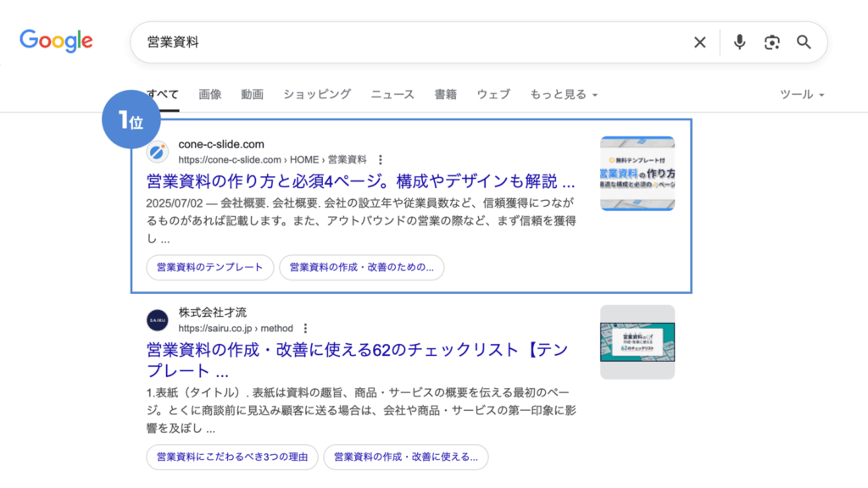Submit search with the magnifying glass icon
Image resolution: width=868 pixels, height=488 pixels.
(804, 42)
